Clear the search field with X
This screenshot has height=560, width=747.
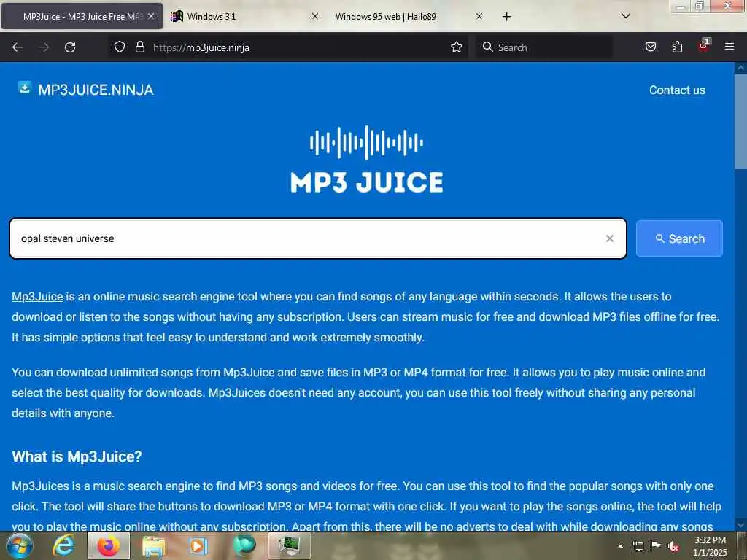[x=609, y=238]
